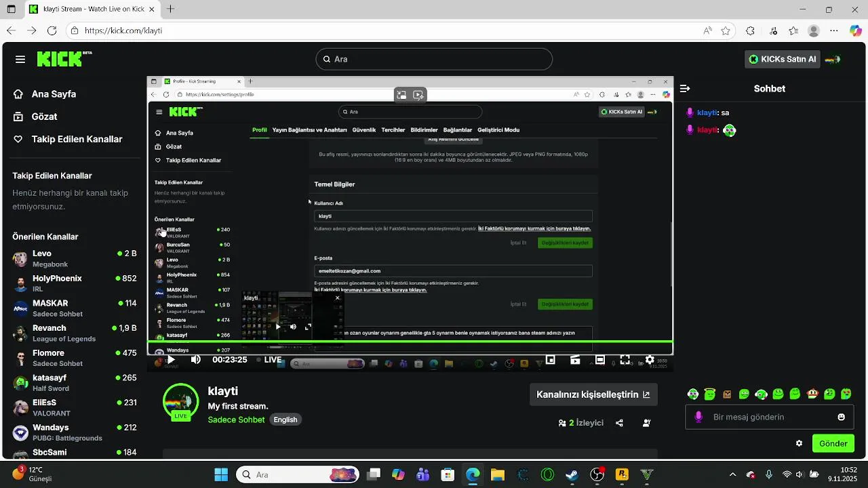Click the Sadece Sohbet category link
Screen dimensions: 868x488
tap(236, 420)
